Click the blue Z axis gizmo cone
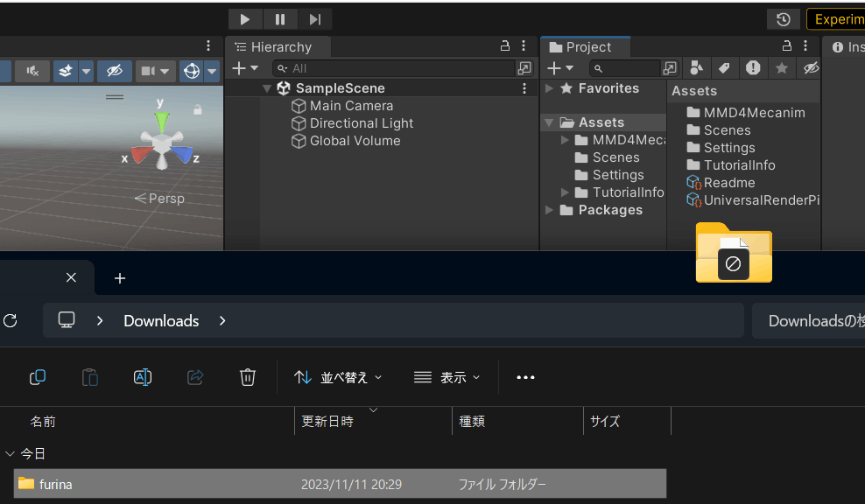This screenshot has height=504, width=865. (183, 154)
